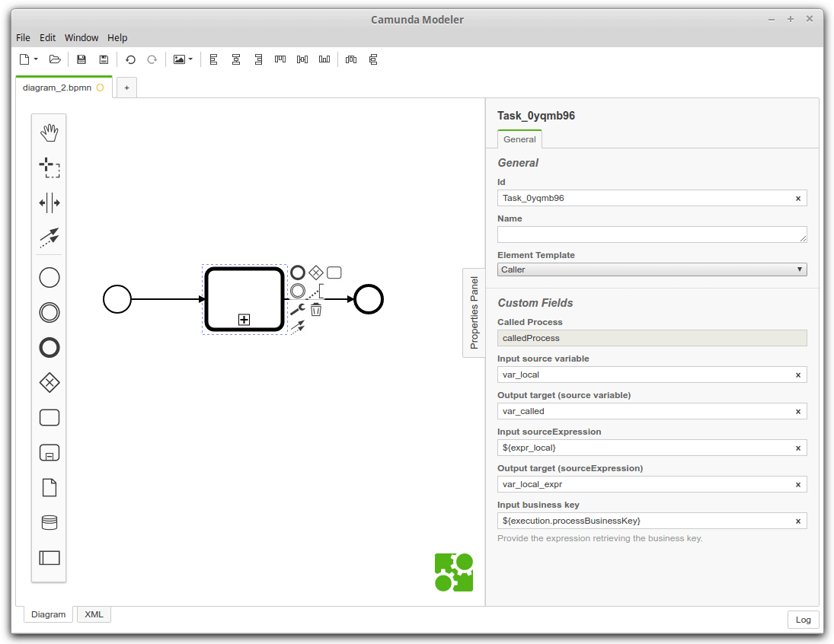The height and width of the screenshot is (644, 834).
Task: Select the General properties tab
Action: 519,139
